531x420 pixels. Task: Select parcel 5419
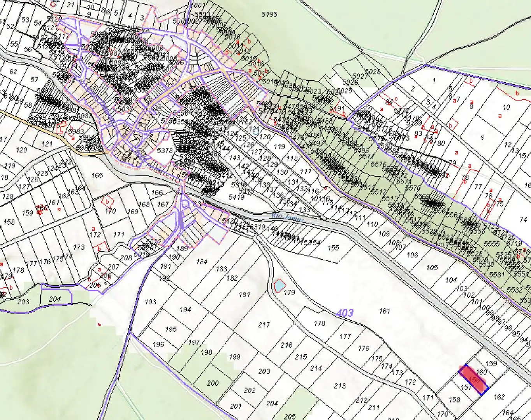pos(236,197)
